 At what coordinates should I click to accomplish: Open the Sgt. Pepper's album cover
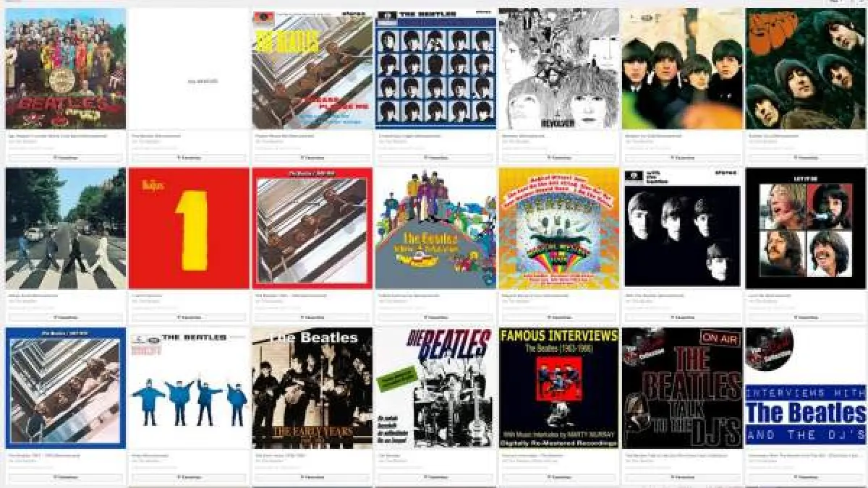[x=65, y=69]
